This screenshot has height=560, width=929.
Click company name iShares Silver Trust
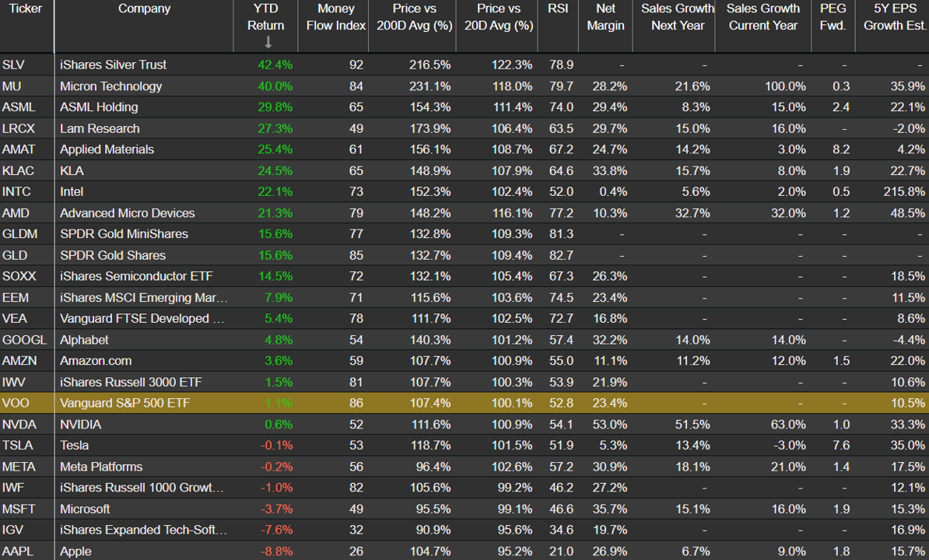[113, 65]
